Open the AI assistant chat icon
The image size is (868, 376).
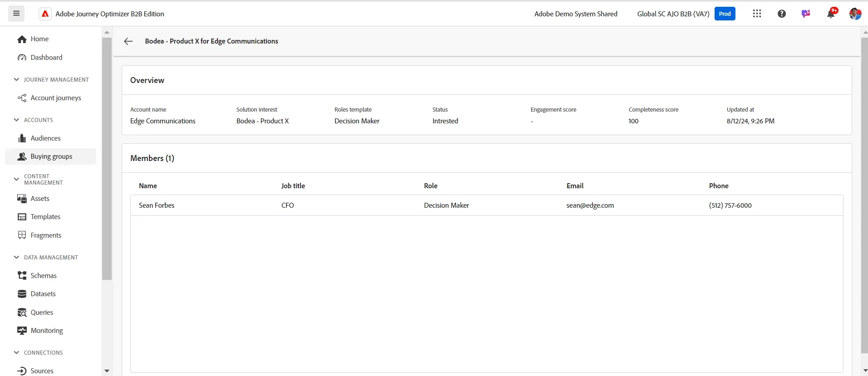[806, 14]
